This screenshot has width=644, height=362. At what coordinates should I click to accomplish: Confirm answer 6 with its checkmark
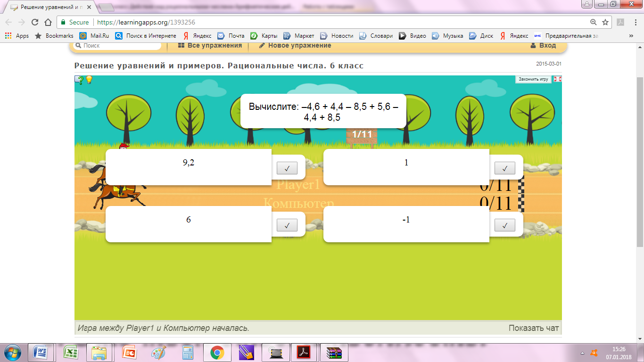click(287, 225)
